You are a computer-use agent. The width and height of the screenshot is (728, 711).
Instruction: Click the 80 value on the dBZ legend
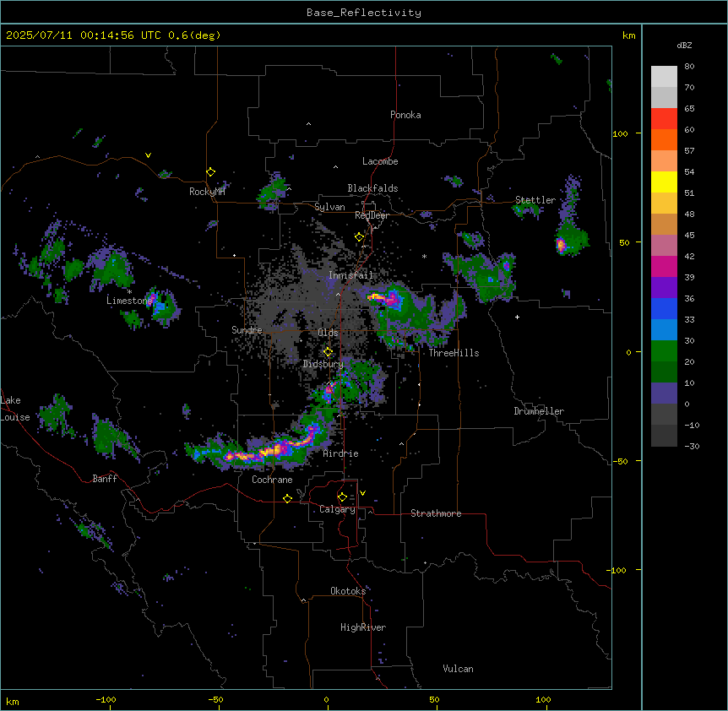pos(689,67)
